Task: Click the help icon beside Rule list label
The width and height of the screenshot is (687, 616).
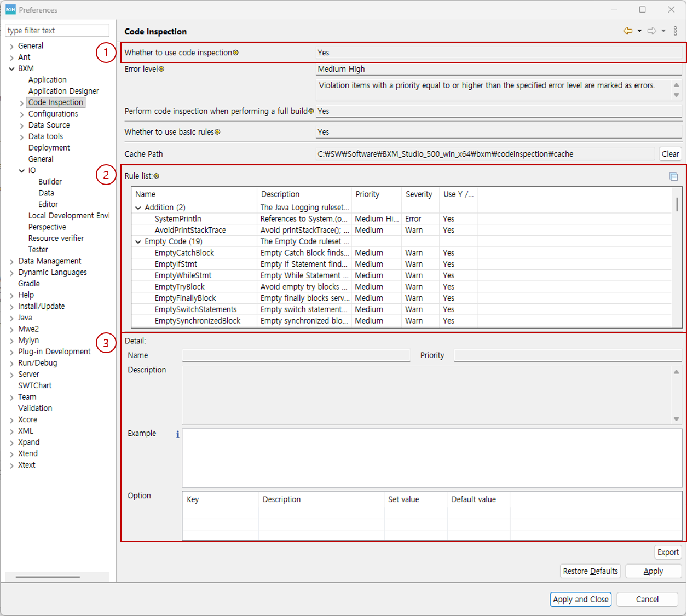Action: 157,176
